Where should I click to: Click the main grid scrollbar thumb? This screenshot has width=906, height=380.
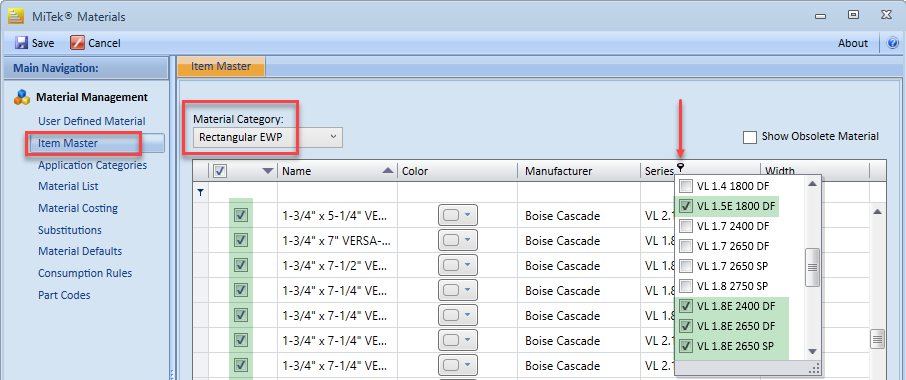(x=877, y=339)
